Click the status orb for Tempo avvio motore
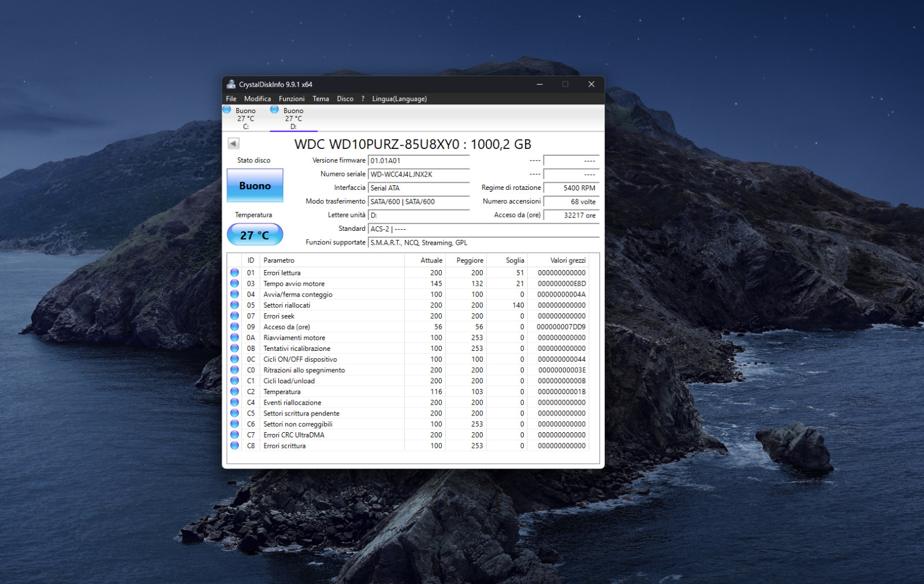The width and height of the screenshot is (924, 584). 234,283
